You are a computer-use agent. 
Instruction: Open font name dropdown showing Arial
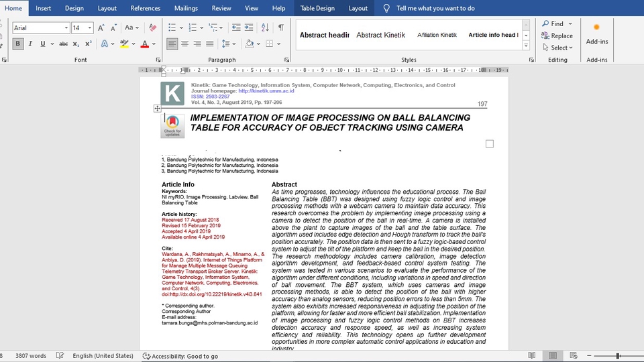(66, 27)
